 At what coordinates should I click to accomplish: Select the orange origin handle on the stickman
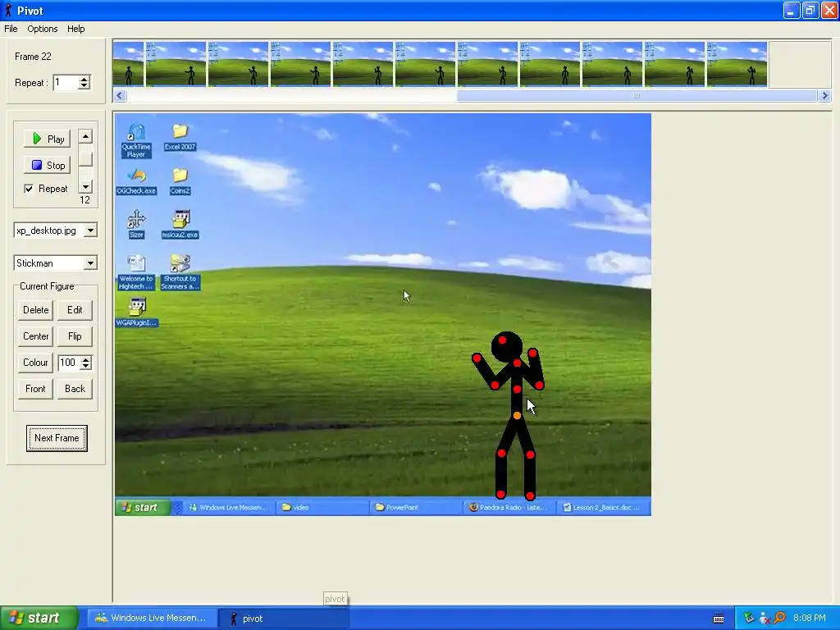click(x=517, y=415)
